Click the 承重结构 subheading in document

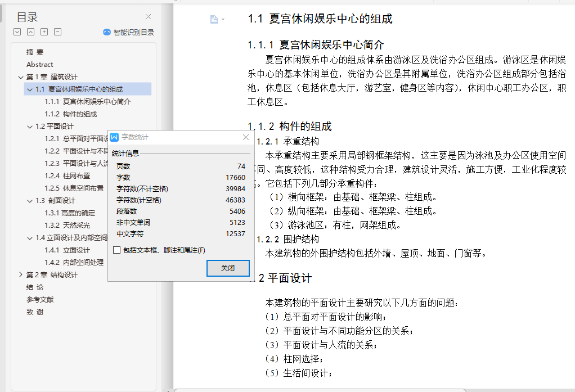click(301, 142)
